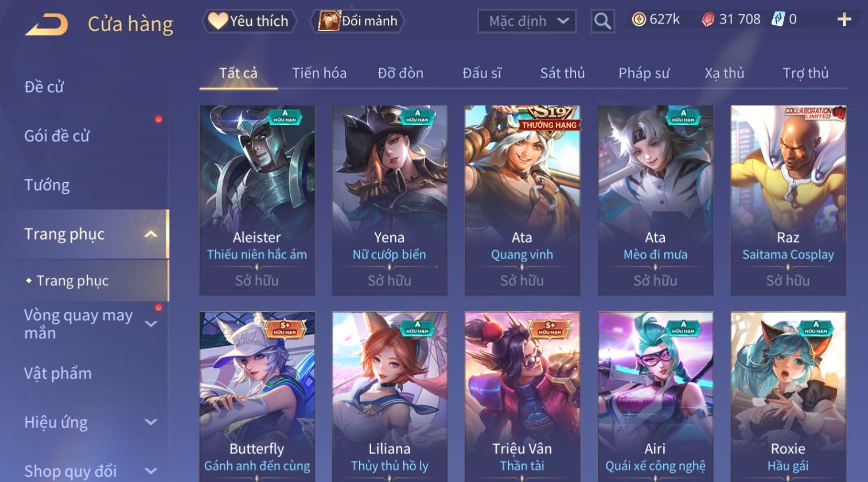Open Đổi mảnh shard exchange button

click(357, 21)
